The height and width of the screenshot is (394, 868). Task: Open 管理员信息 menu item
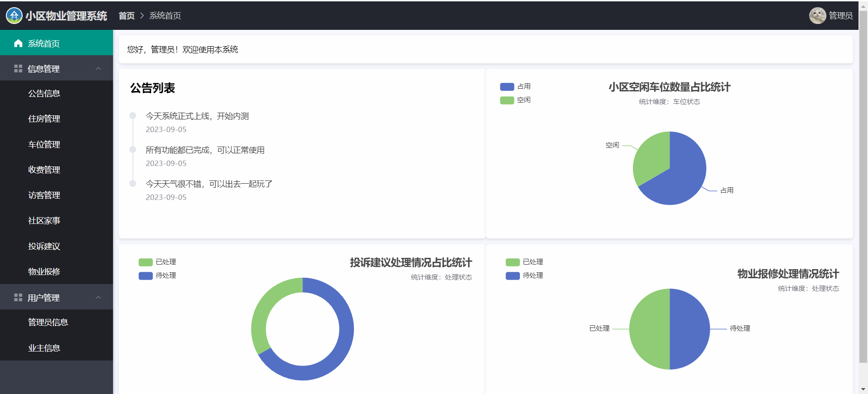click(x=57, y=323)
